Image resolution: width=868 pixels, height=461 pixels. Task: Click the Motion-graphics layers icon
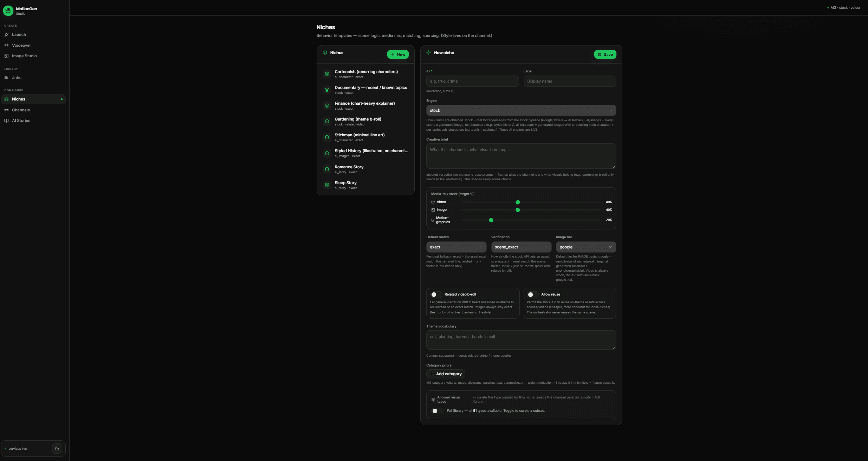tap(433, 220)
